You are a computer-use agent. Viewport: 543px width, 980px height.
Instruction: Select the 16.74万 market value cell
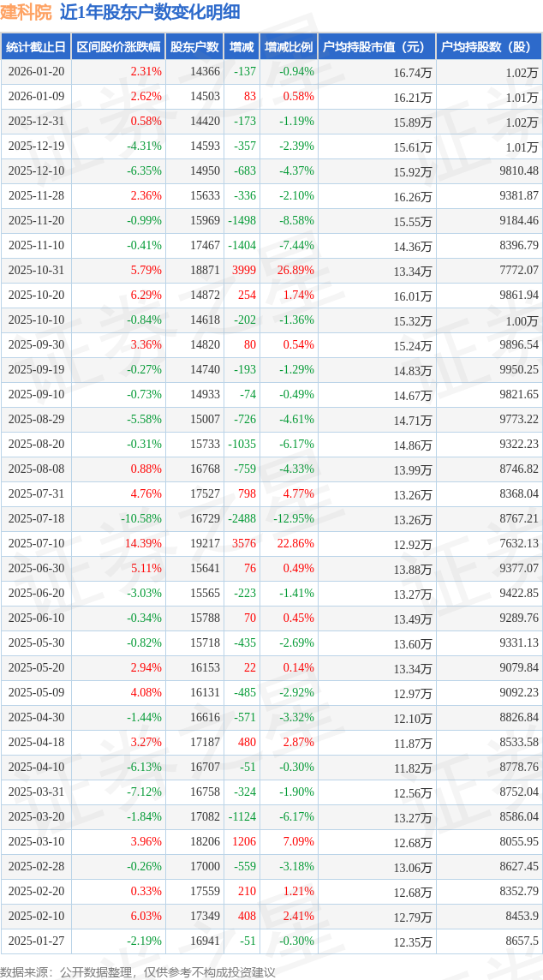tap(413, 73)
